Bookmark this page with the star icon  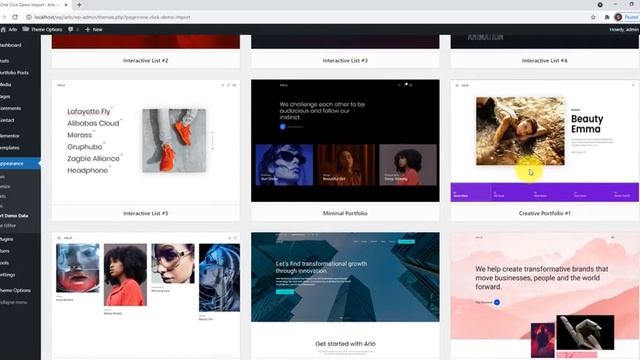(x=593, y=17)
